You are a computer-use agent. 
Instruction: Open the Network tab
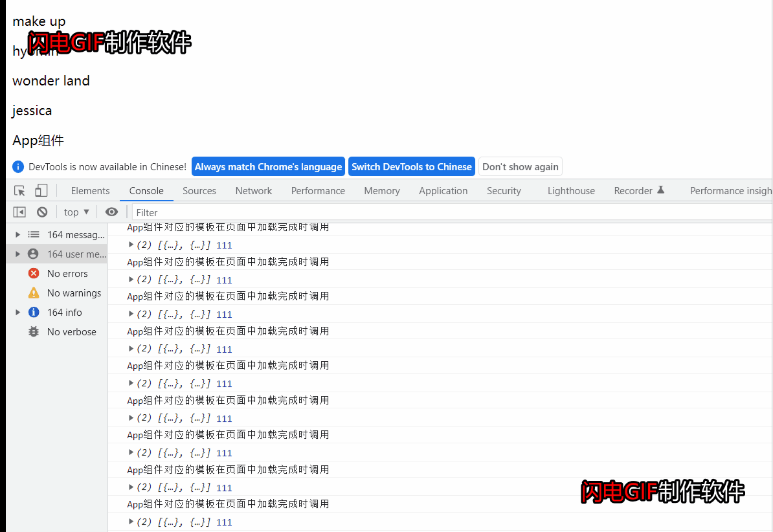click(x=253, y=191)
